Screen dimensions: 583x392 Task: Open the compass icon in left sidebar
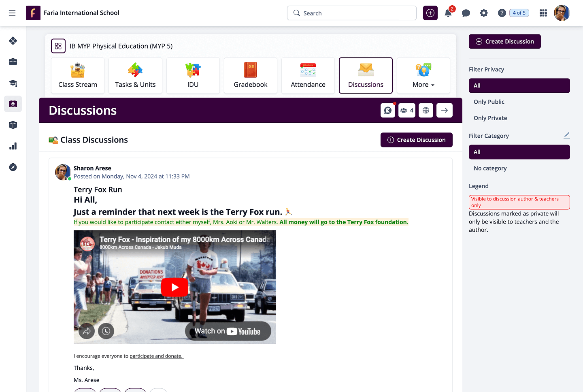point(13,167)
